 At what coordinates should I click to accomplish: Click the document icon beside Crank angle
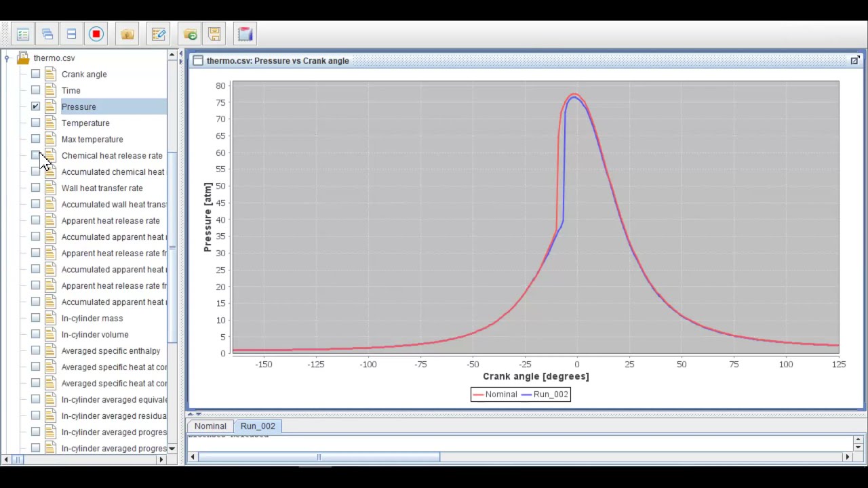pyautogui.click(x=50, y=75)
